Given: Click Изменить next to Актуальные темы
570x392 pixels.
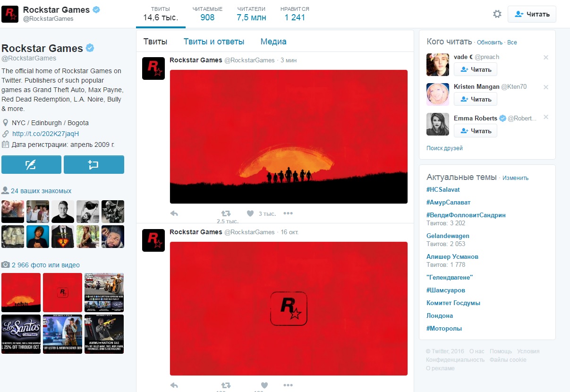Looking at the screenshot, I should click(515, 178).
